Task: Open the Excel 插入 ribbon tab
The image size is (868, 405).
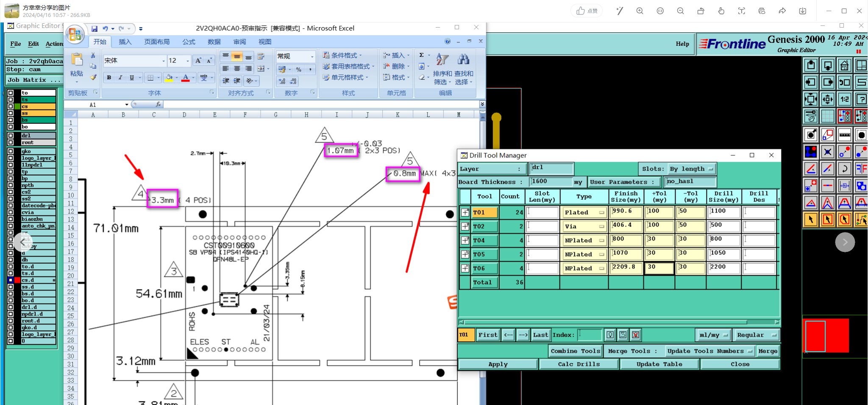Action: 125,42
